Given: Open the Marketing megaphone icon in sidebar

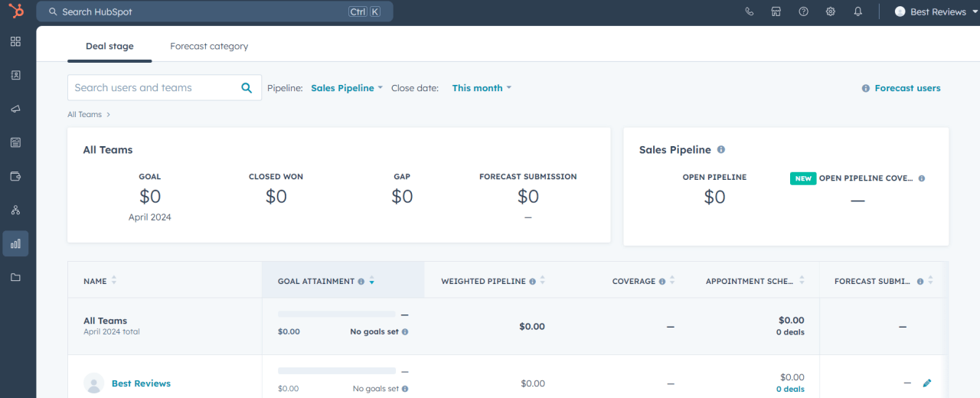Looking at the screenshot, I should pos(15,109).
